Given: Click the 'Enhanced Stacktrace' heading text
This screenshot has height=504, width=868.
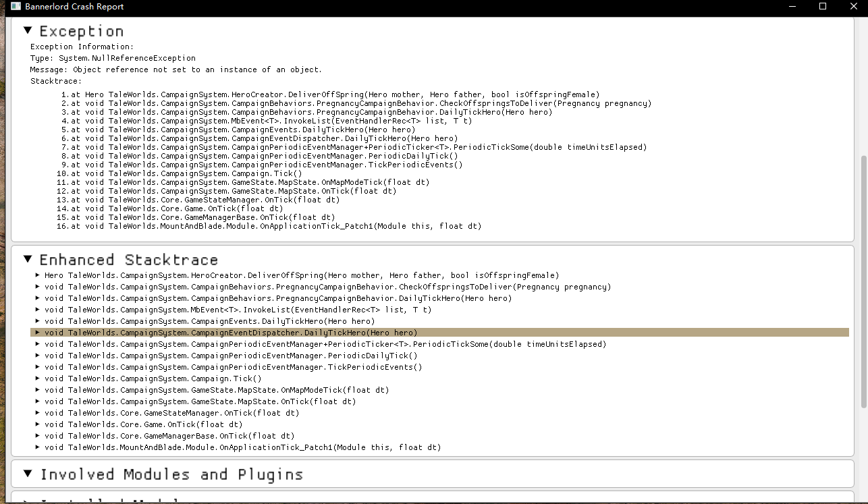Looking at the screenshot, I should click(x=129, y=260).
